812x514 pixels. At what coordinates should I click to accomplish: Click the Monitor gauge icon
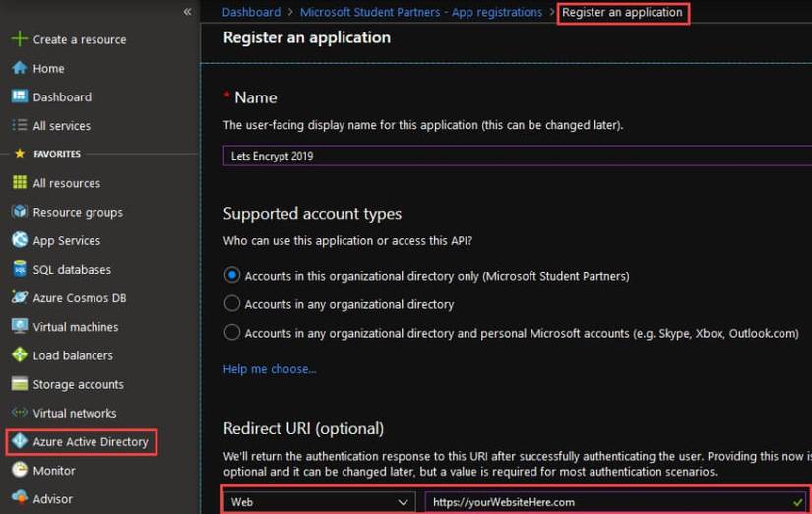tap(19, 470)
